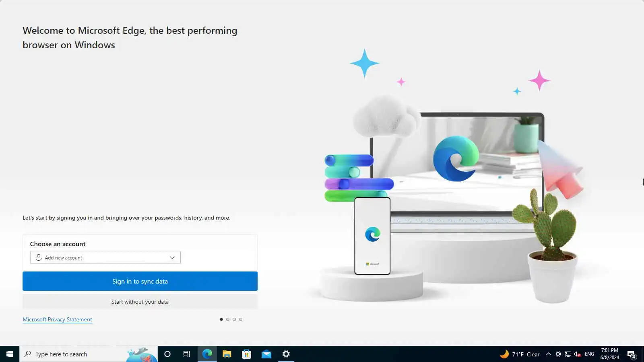
Task: Open the Microsoft Privacy Statement link
Action: coord(57,319)
